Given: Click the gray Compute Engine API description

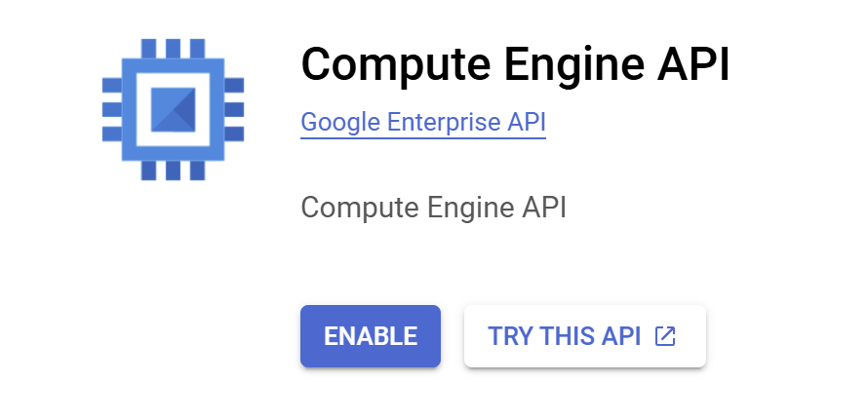Looking at the screenshot, I should 433,208.
